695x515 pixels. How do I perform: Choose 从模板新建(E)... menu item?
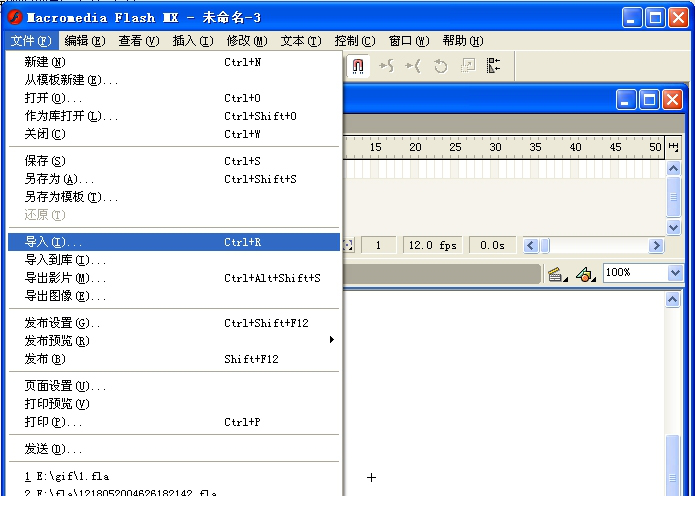coord(174,80)
